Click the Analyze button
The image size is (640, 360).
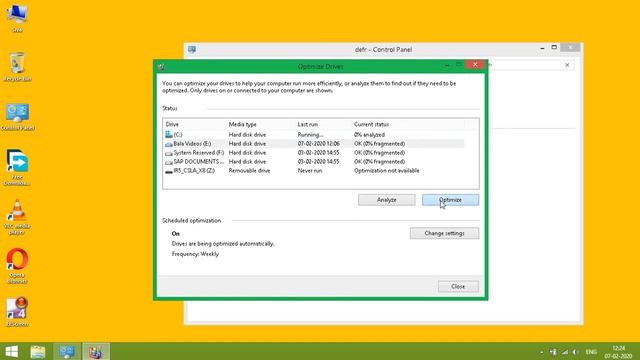click(387, 200)
